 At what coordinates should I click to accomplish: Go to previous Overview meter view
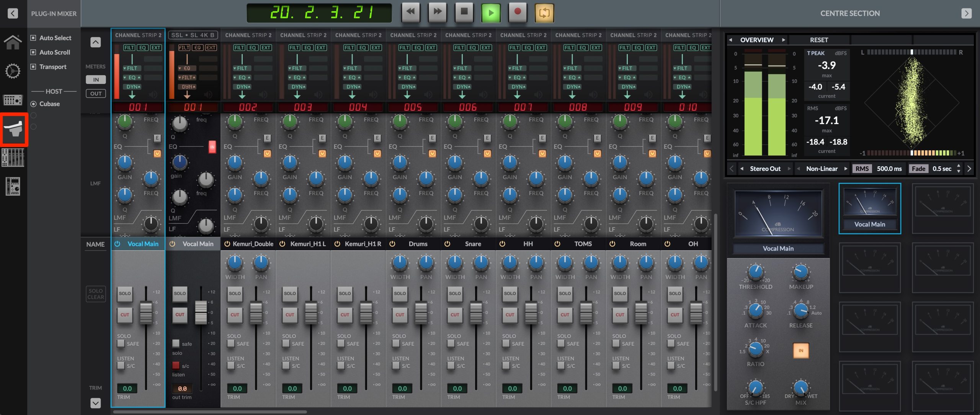[x=730, y=40]
